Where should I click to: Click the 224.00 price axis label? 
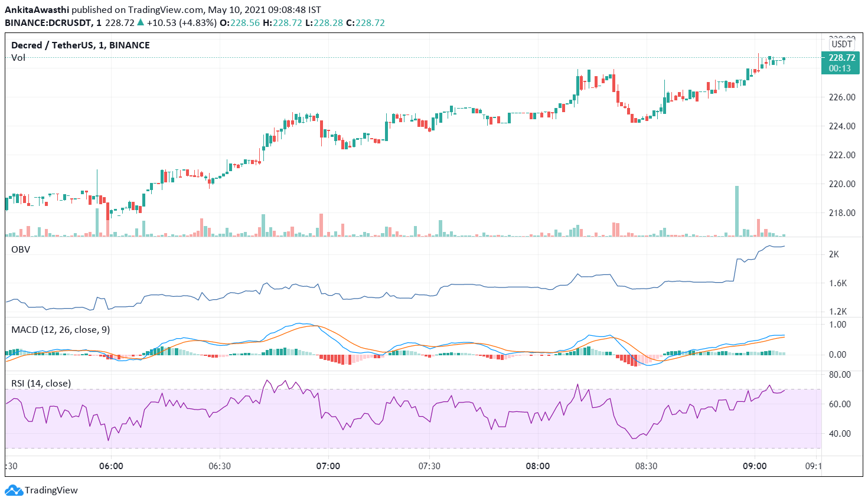point(842,126)
